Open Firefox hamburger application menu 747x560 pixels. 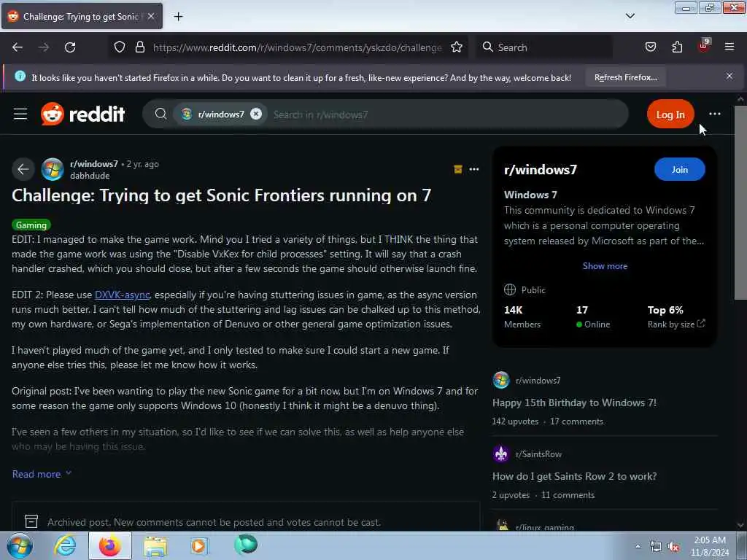(729, 47)
